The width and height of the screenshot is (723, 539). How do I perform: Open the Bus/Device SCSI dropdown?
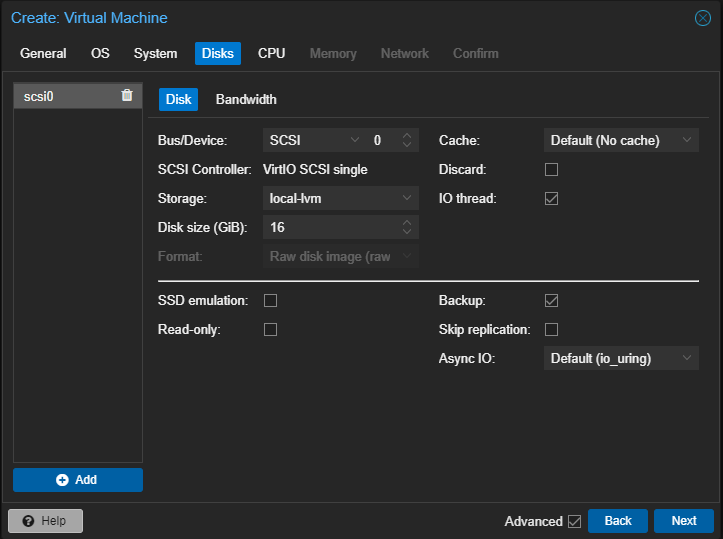[x=314, y=141]
